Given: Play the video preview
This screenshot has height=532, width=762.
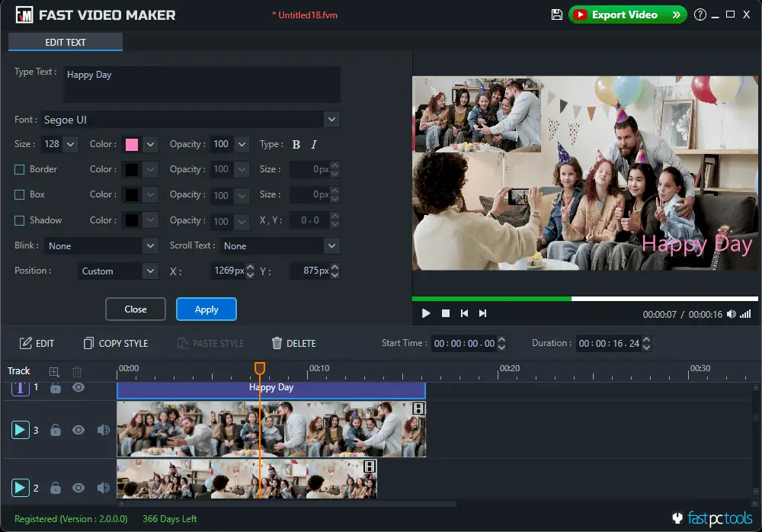Looking at the screenshot, I should pyautogui.click(x=426, y=313).
